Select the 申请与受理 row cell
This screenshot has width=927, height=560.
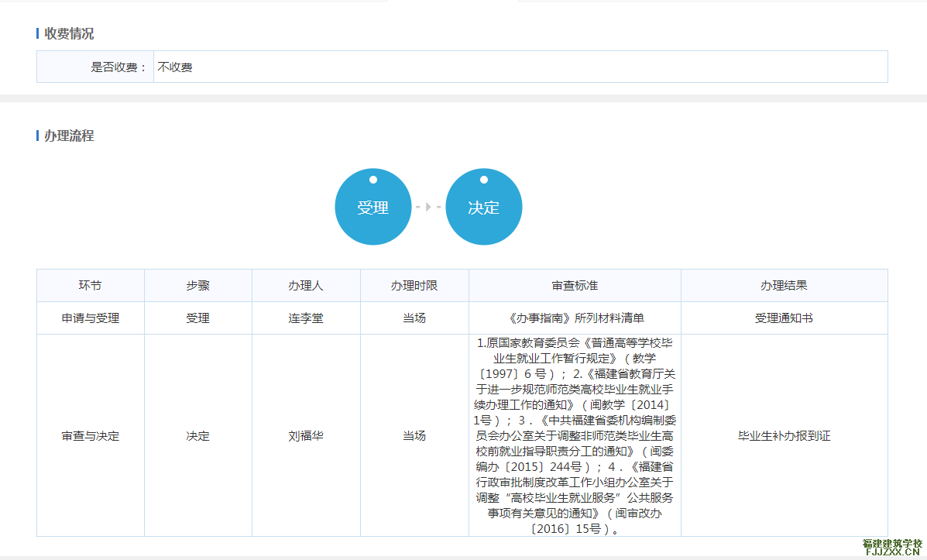coord(90,318)
